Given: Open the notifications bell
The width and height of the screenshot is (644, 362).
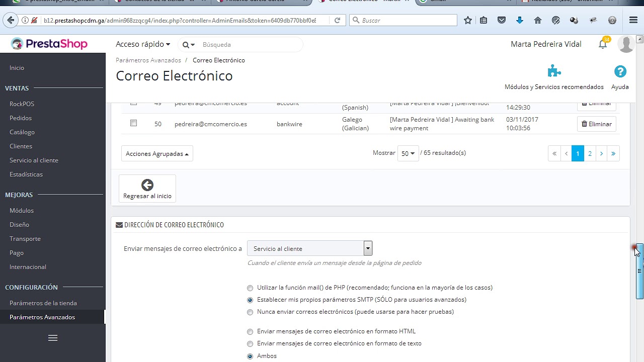Looking at the screenshot, I should [603, 44].
